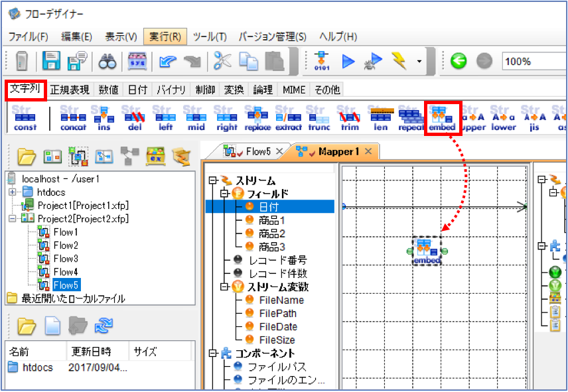Screen dimensions: 568x392
Task: Select the ins string function
Action: pos(104,118)
